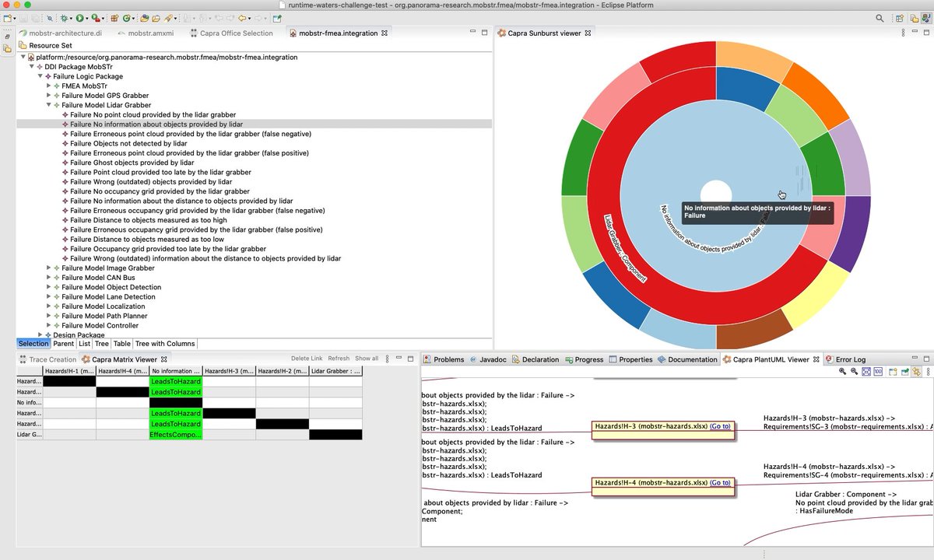Click the Open Perspective icon
The width and height of the screenshot is (934, 560).
[900, 18]
